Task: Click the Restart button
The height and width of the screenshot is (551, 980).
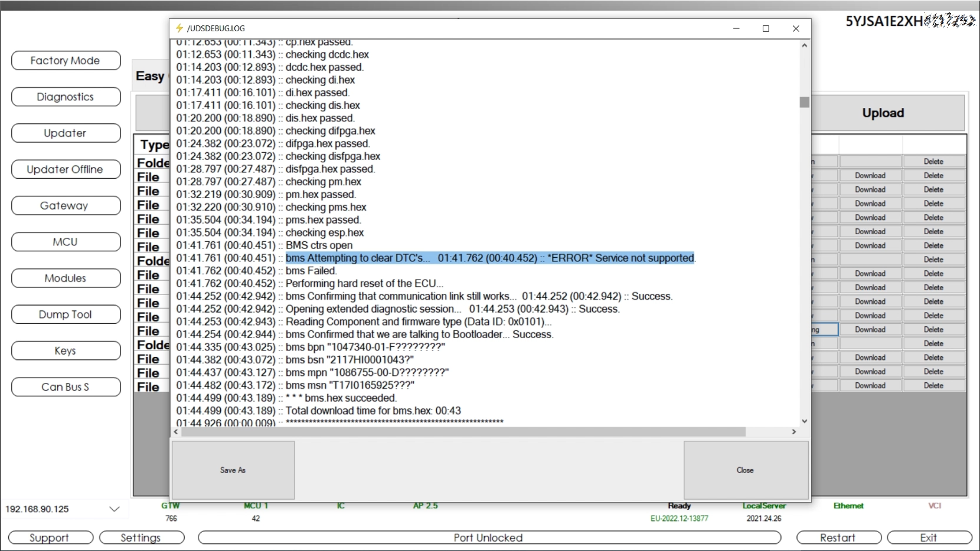Action: [838, 537]
